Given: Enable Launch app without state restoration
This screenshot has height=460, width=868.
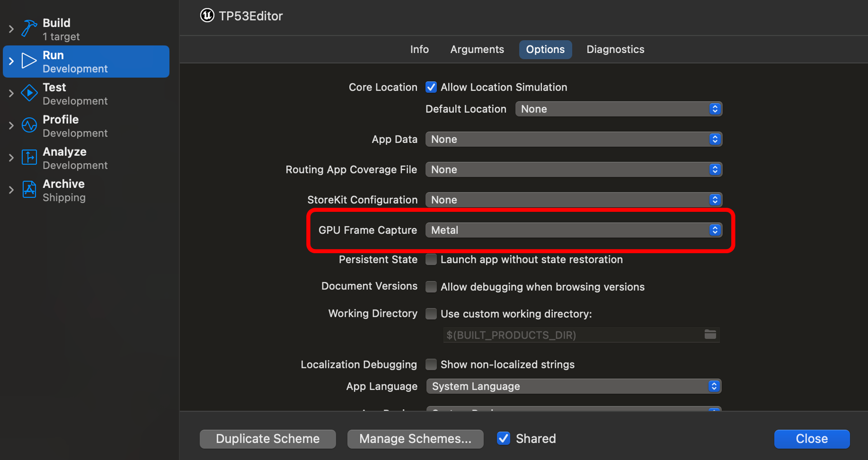Looking at the screenshot, I should click(x=430, y=259).
